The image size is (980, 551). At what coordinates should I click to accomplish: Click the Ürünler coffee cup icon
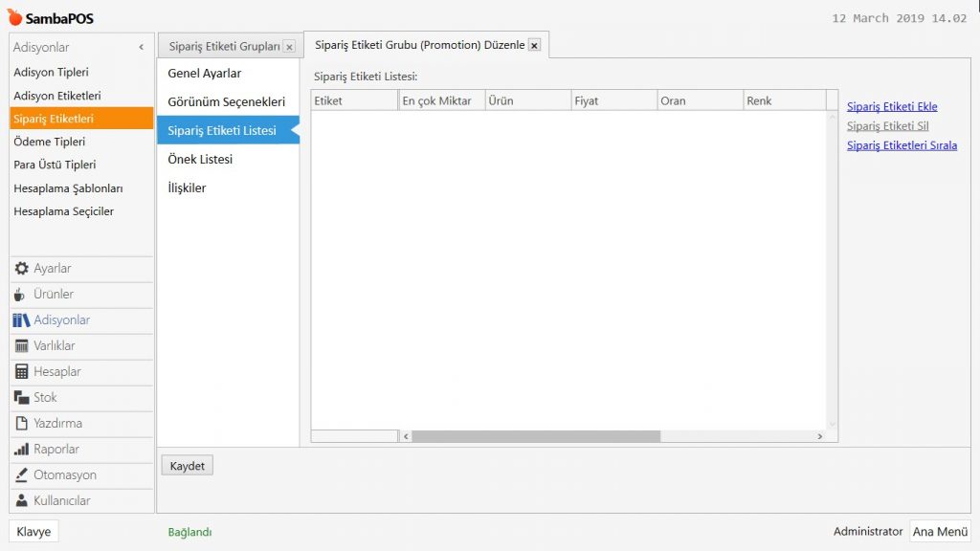[x=21, y=295]
